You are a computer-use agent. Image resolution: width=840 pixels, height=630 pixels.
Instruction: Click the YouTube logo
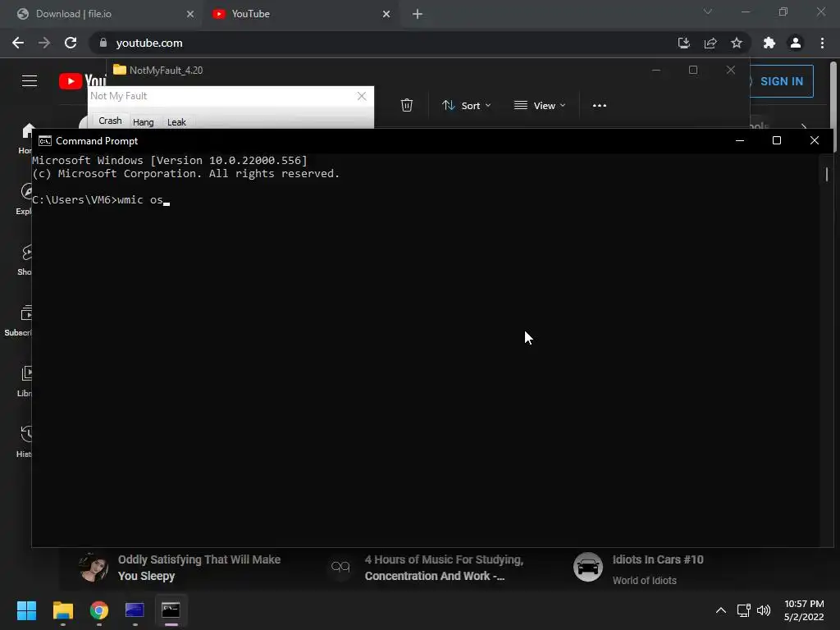coord(83,81)
